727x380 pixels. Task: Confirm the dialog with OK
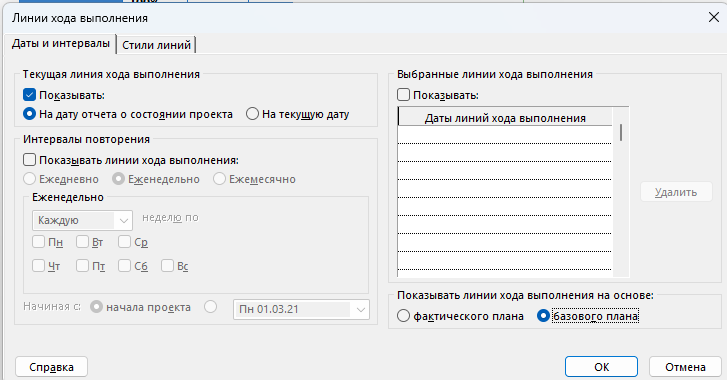pyautogui.click(x=601, y=367)
